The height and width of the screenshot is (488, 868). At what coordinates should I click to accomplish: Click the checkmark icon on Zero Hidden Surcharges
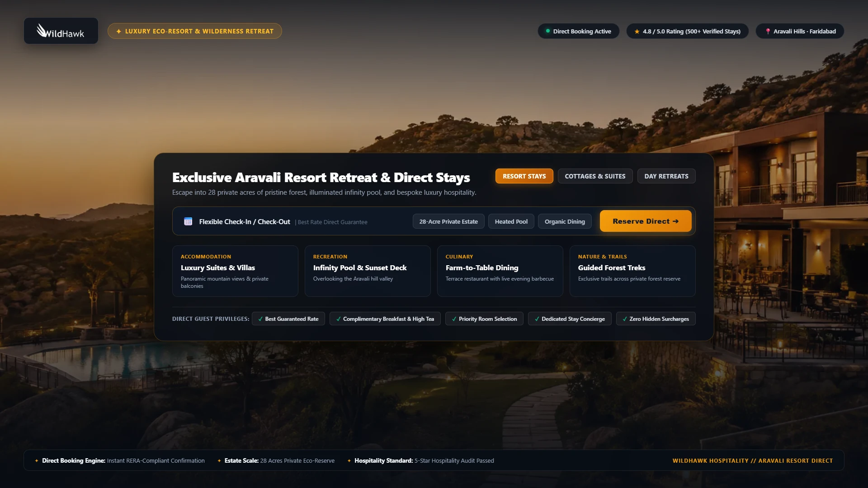[x=625, y=319]
